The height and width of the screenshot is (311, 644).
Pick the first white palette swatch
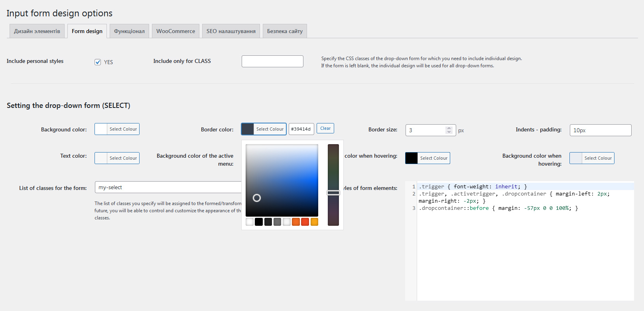(x=250, y=222)
